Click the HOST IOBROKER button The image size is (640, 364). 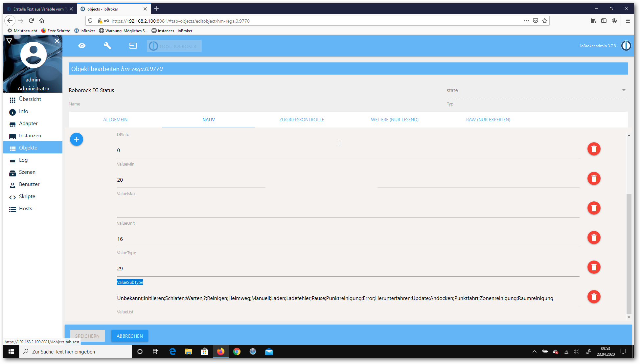tap(174, 46)
